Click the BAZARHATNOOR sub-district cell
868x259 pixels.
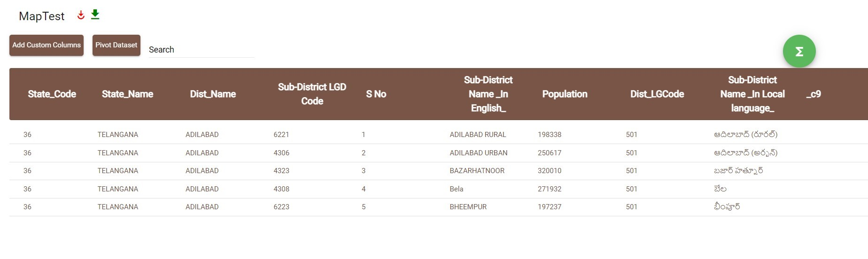(477, 171)
